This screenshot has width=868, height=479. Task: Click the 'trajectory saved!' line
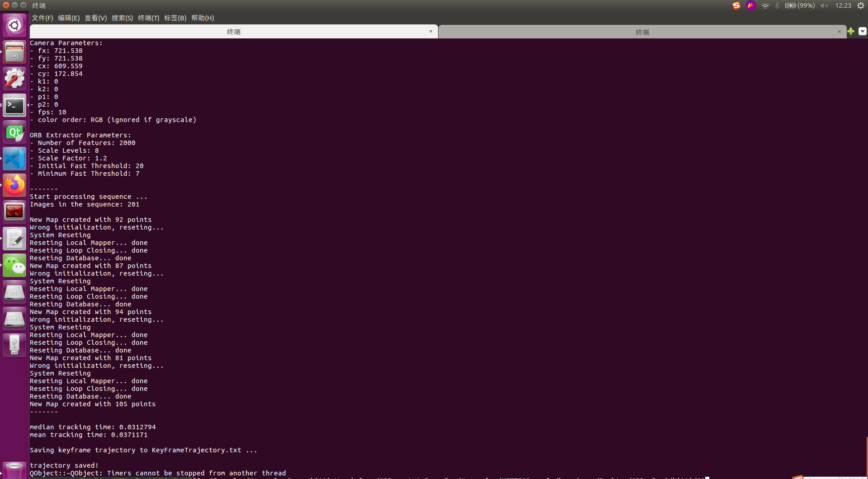[x=64, y=465]
